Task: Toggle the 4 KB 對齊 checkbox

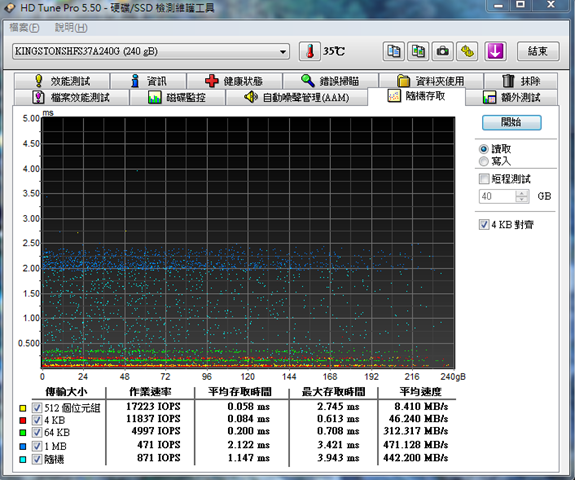Action: coord(484,224)
